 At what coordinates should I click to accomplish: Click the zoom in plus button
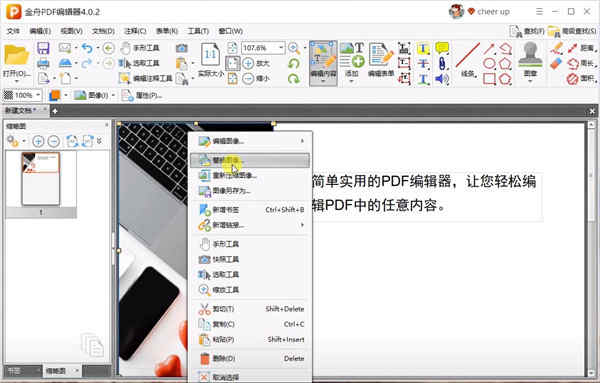[248, 63]
